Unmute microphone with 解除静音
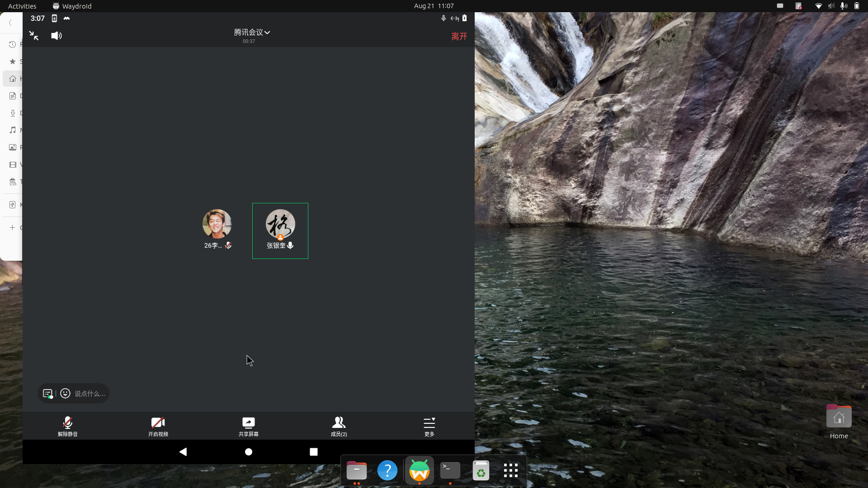The width and height of the screenshot is (868, 488). coord(68,427)
